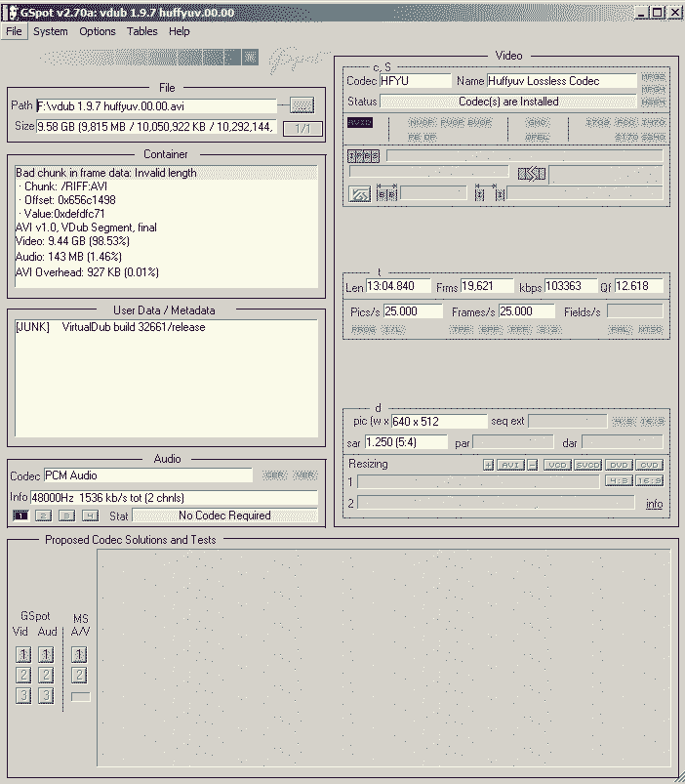Screen dimensions: 685x784
Task: Select the 'Bad chunk in frame data' line
Action: coord(166,173)
